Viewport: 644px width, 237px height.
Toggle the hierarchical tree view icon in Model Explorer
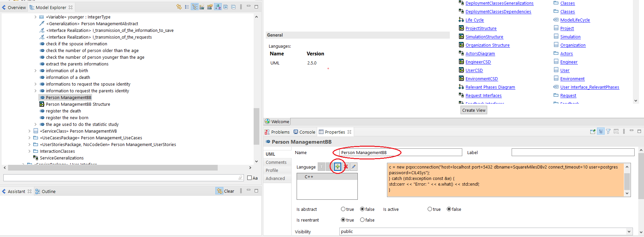[195, 7]
